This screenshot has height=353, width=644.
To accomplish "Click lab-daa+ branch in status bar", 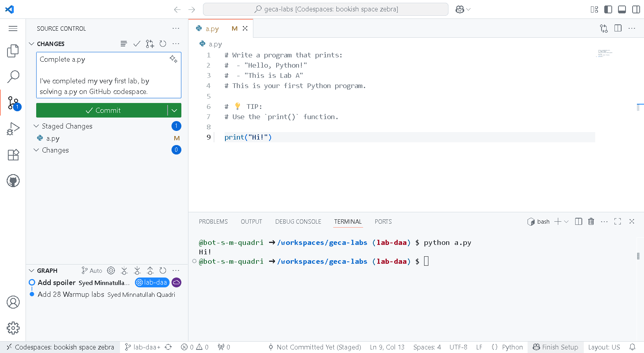I will pyautogui.click(x=142, y=347).
